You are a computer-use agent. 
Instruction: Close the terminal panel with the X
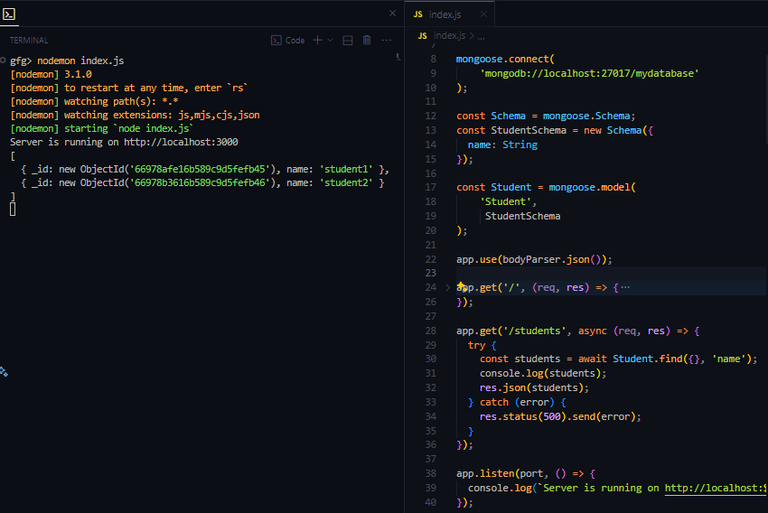point(392,14)
